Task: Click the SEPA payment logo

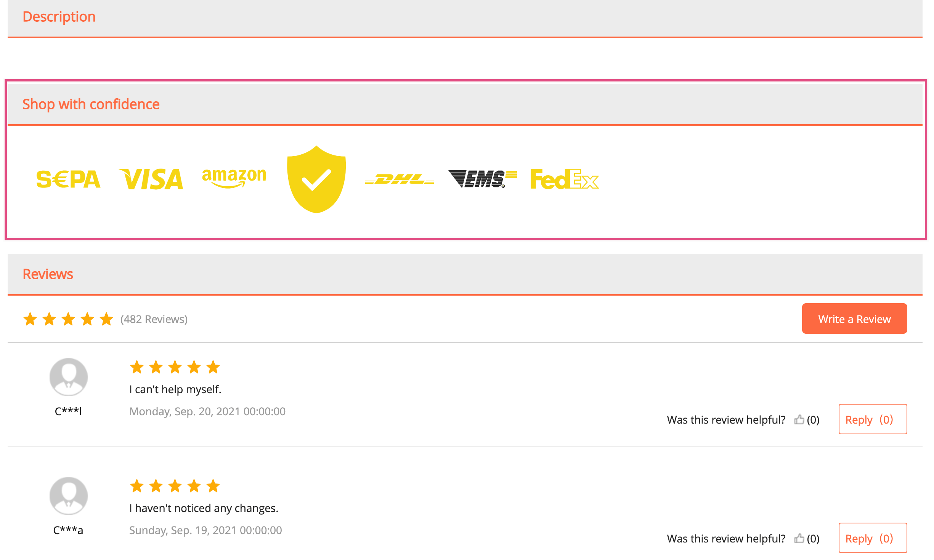Action: click(x=68, y=179)
